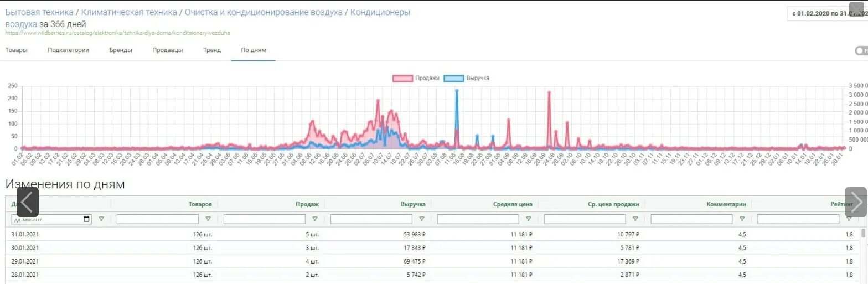Open filter icon for Товаров column
868x284 pixels.
(208, 219)
